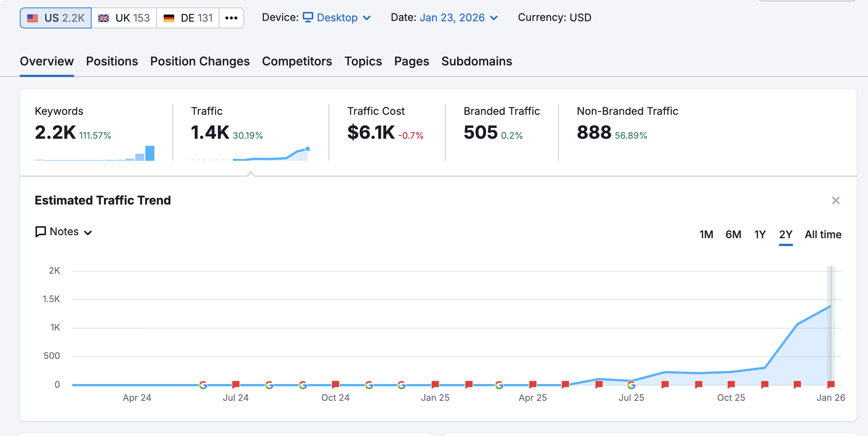Viewport: 868px width, 436px height.
Task: Click the US flag database icon
Action: point(33,18)
